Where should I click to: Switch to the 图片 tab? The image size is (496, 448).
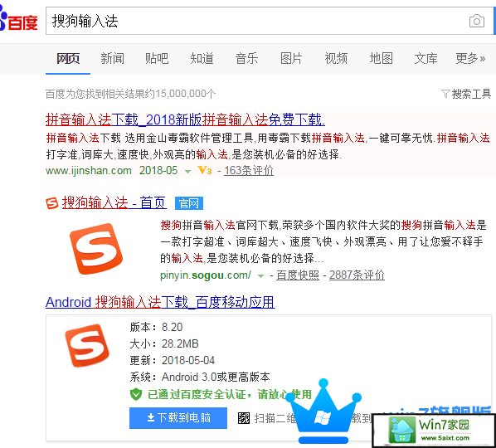pyautogui.click(x=291, y=59)
